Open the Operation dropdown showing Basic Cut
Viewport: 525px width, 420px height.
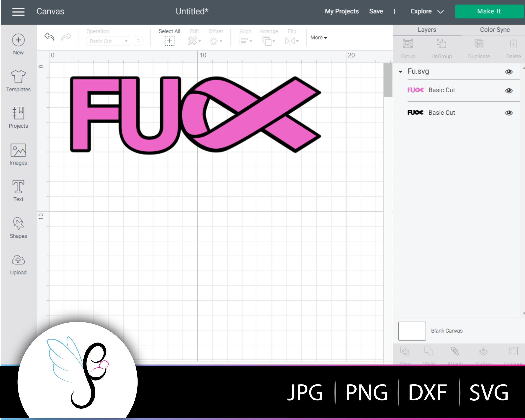click(x=108, y=41)
